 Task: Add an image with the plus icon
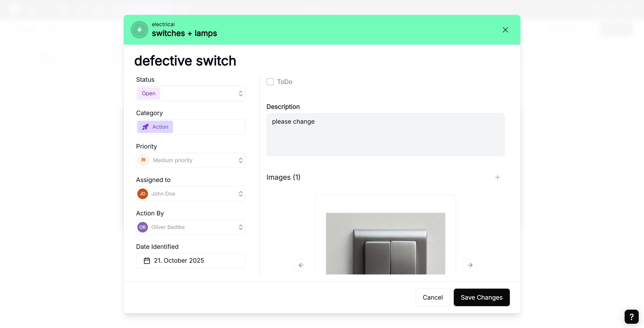pyautogui.click(x=497, y=177)
